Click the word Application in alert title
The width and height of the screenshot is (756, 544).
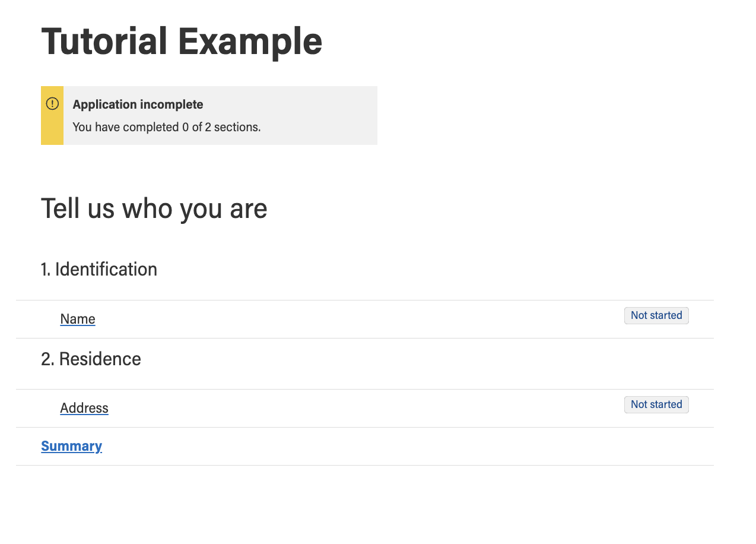pyautogui.click(x=104, y=105)
